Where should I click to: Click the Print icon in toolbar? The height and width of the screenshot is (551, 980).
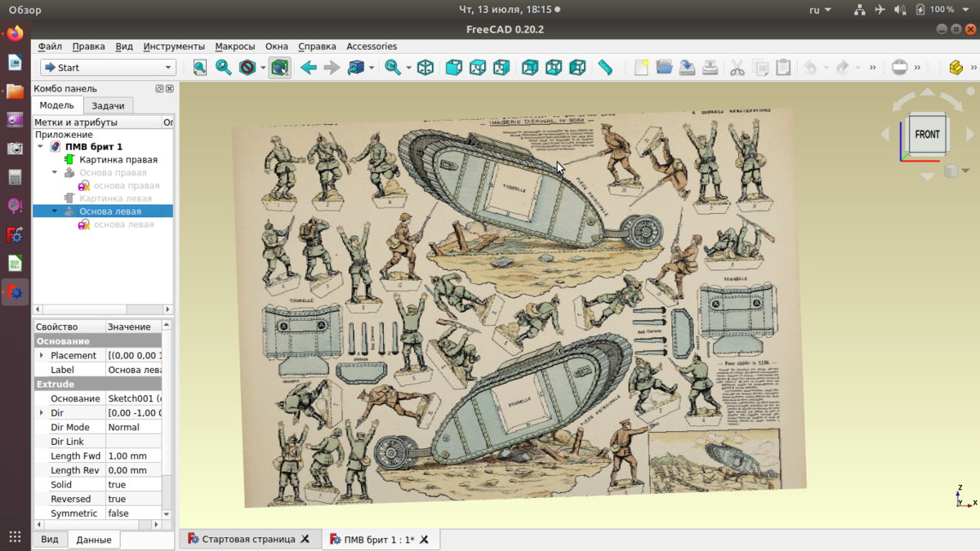tap(710, 68)
